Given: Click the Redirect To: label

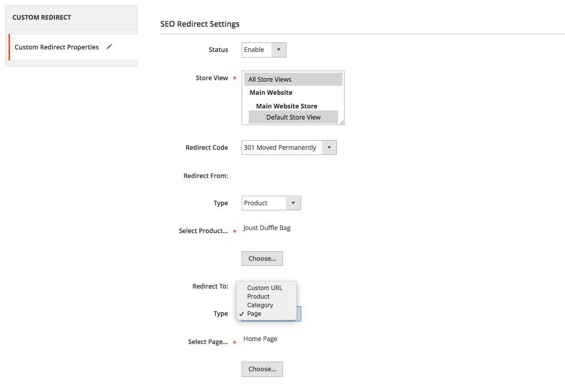Looking at the screenshot, I should 210,287.
